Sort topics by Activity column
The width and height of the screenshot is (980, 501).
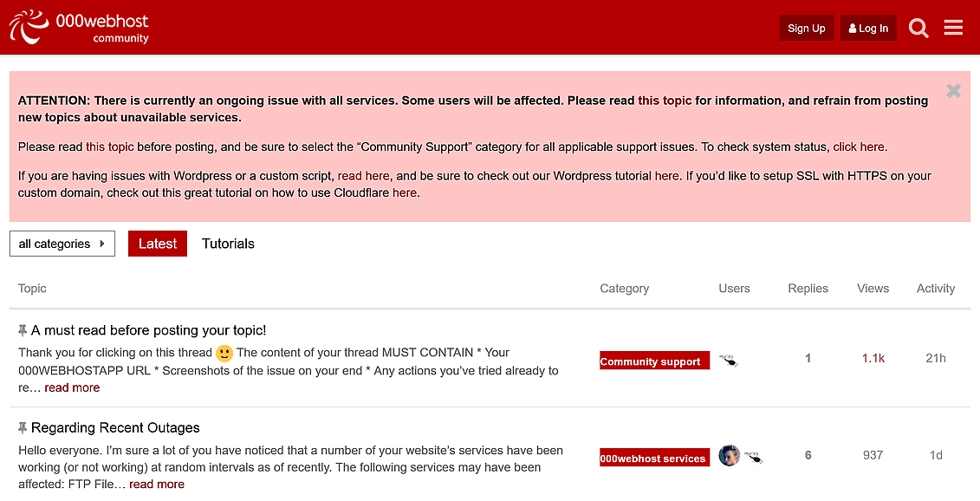pyautogui.click(x=936, y=289)
